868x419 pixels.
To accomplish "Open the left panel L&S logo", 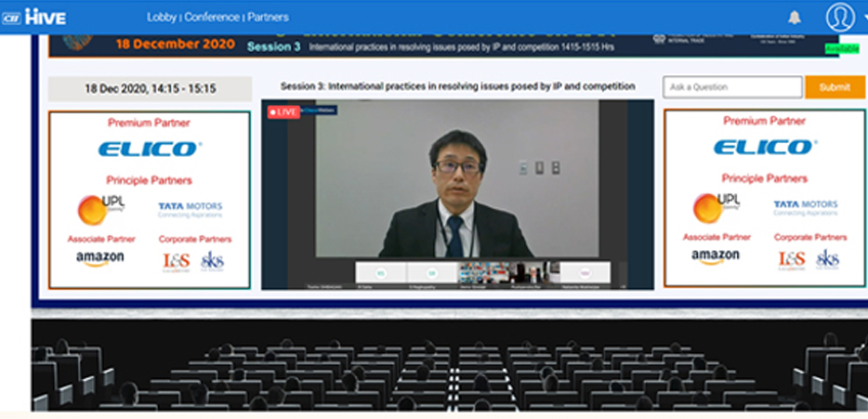I will tap(176, 262).
